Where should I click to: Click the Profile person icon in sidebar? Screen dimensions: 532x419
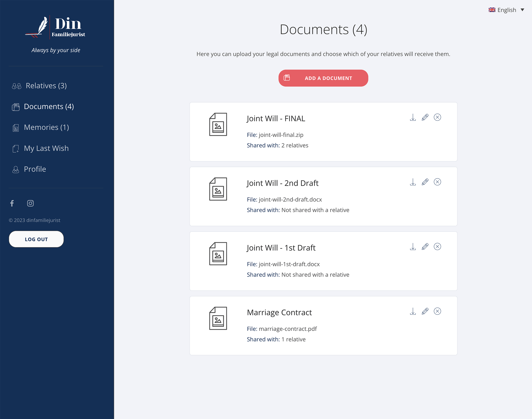[x=16, y=170]
